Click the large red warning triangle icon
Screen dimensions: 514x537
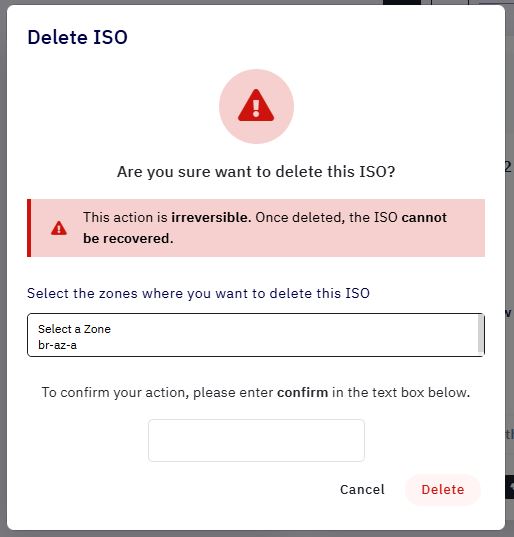tap(256, 105)
